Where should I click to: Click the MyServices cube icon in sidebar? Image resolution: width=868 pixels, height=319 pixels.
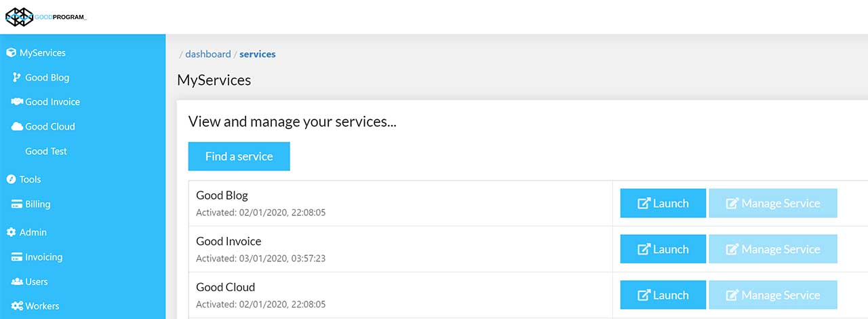(11, 53)
